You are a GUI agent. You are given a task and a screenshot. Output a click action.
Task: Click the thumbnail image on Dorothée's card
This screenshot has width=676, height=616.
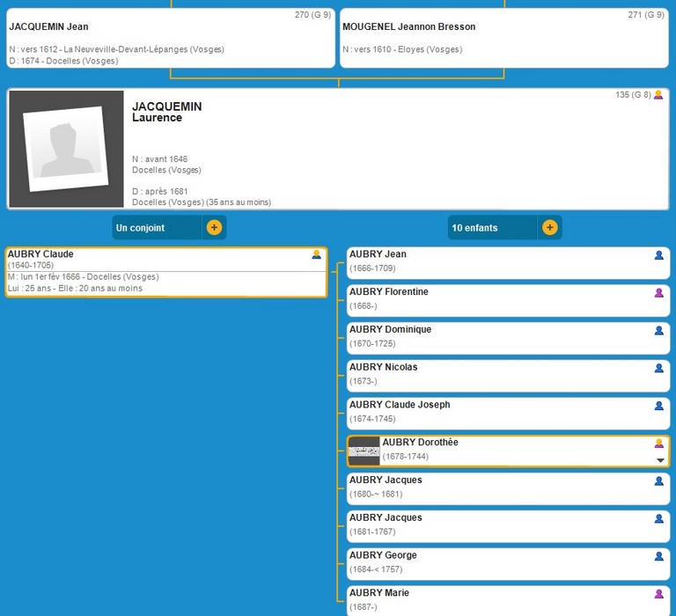(364, 451)
